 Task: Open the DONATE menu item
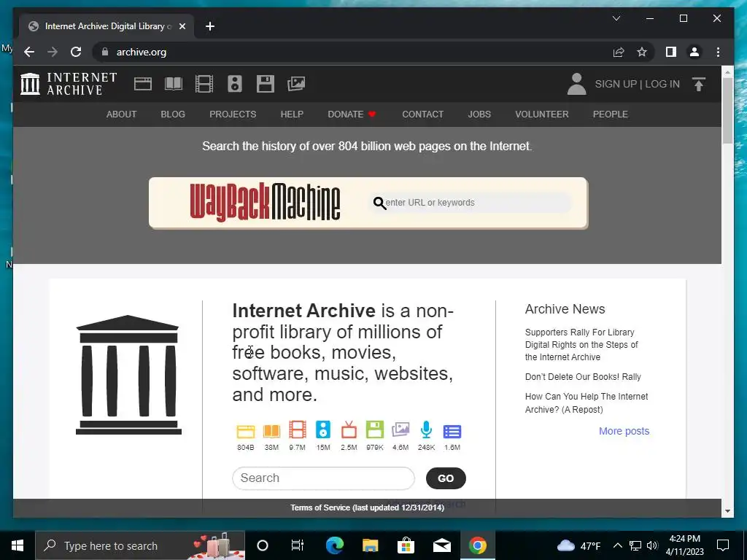pyautogui.click(x=352, y=114)
